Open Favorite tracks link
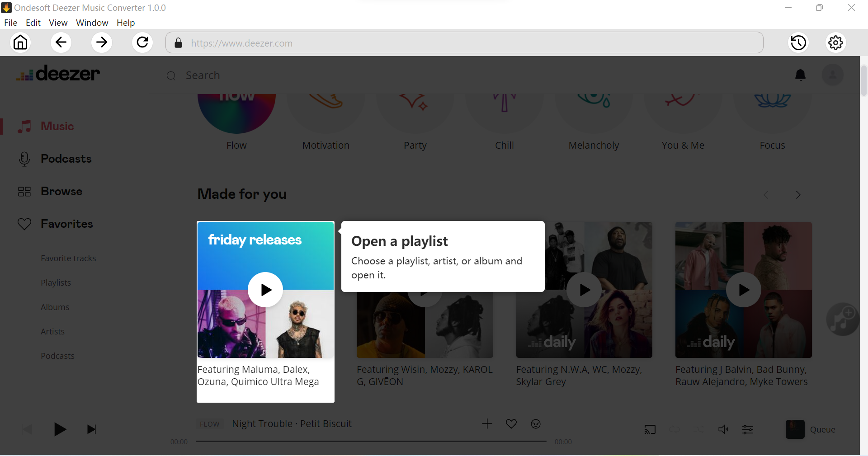868x456 pixels. pyautogui.click(x=68, y=258)
